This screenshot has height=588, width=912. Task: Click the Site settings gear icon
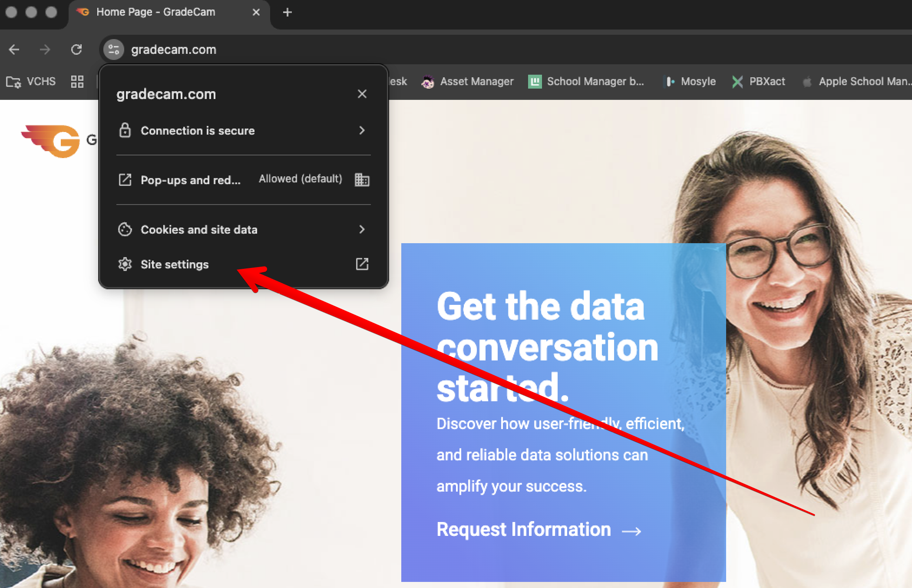(125, 264)
